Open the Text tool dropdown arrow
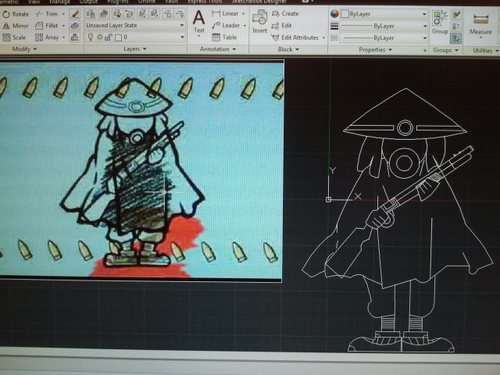The height and width of the screenshot is (375, 500). pos(199,36)
